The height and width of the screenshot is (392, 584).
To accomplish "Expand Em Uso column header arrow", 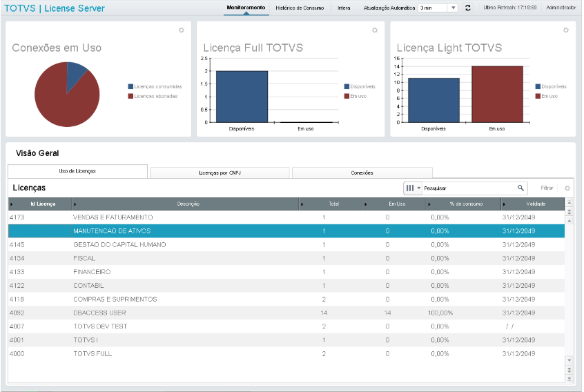I will point(365,204).
